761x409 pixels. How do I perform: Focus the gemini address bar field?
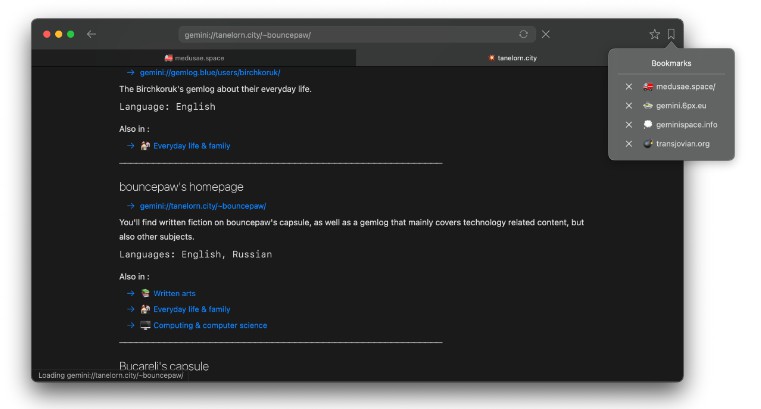pyautogui.click(x=345, y=34)
